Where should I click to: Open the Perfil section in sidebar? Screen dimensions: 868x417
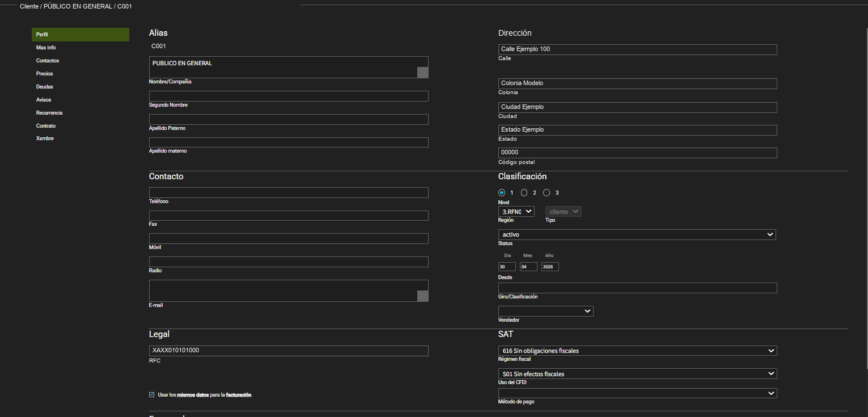coord(81,35)
